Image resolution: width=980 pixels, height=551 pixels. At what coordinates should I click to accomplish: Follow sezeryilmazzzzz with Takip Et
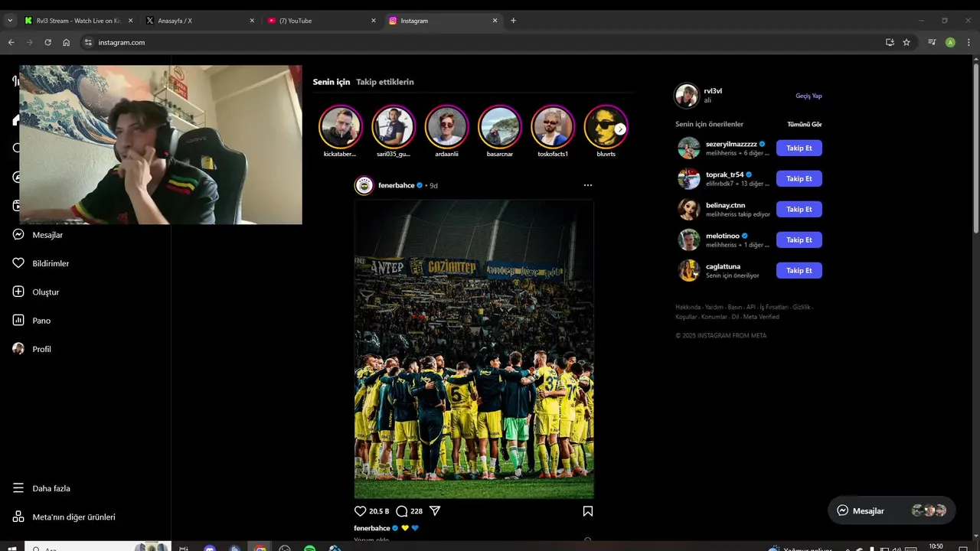(x=799, y=148)
